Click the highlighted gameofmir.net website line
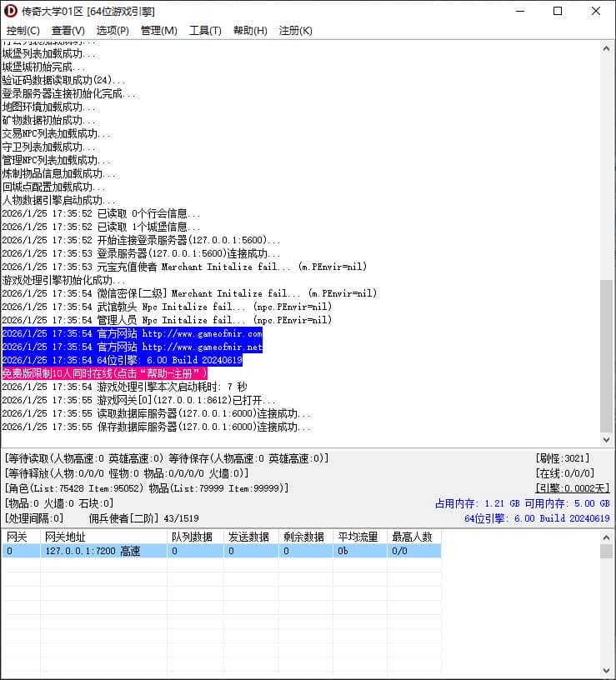The height and width of the screenshot is (680, 616). pyautogui.click(x=133, y=347)
